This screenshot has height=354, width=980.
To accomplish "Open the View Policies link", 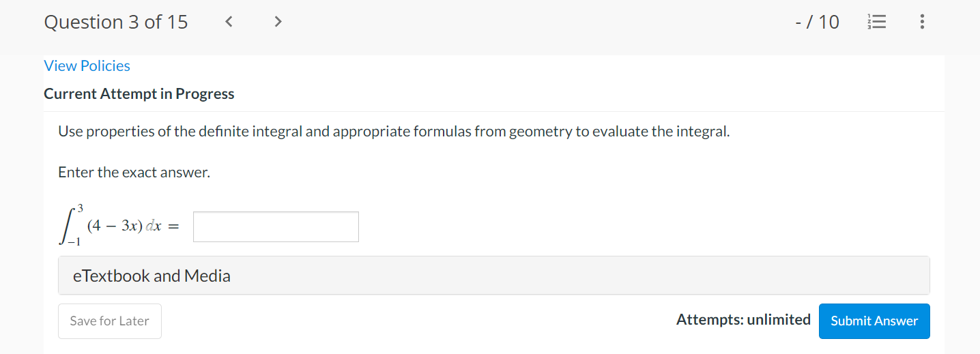I will pyautogui.click(x=87, y=65).
